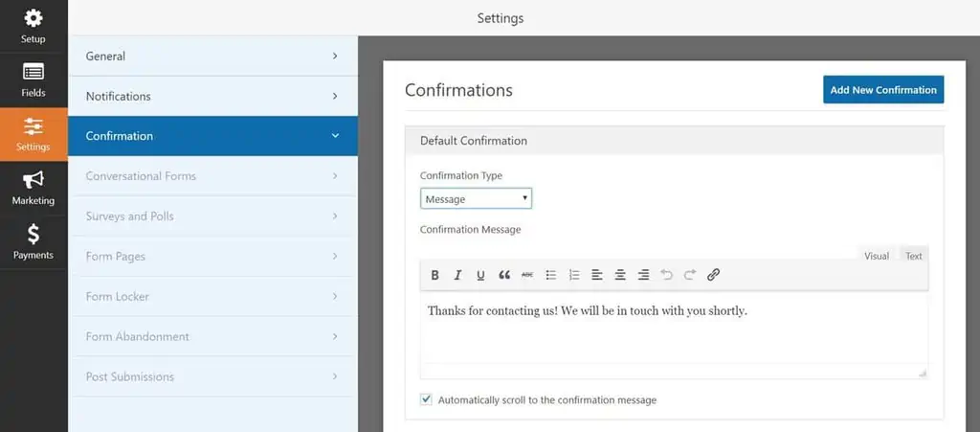This screenshot has width=980, height=432.
Task: Open the Confirmation Type dropdown
Action: tap(476, 199)
